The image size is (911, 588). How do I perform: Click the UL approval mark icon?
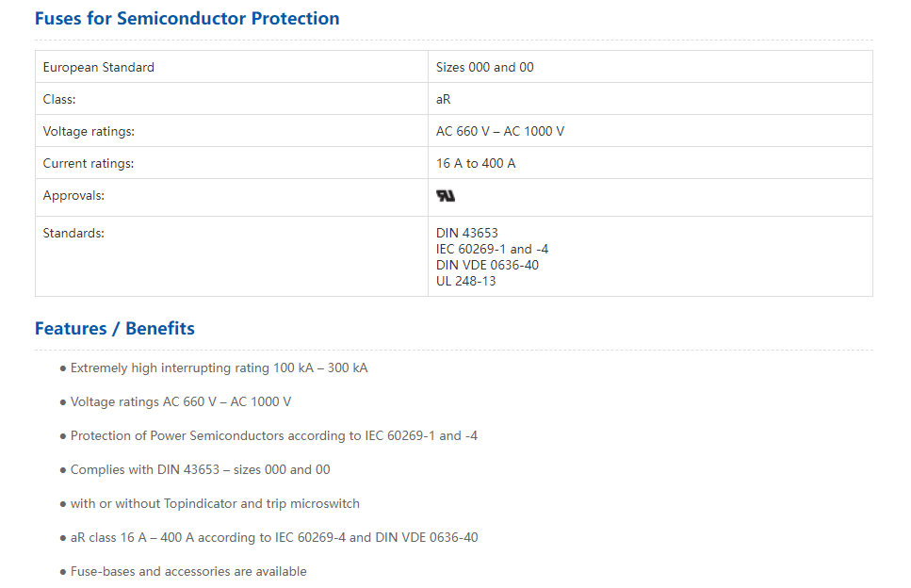[446, 196]
